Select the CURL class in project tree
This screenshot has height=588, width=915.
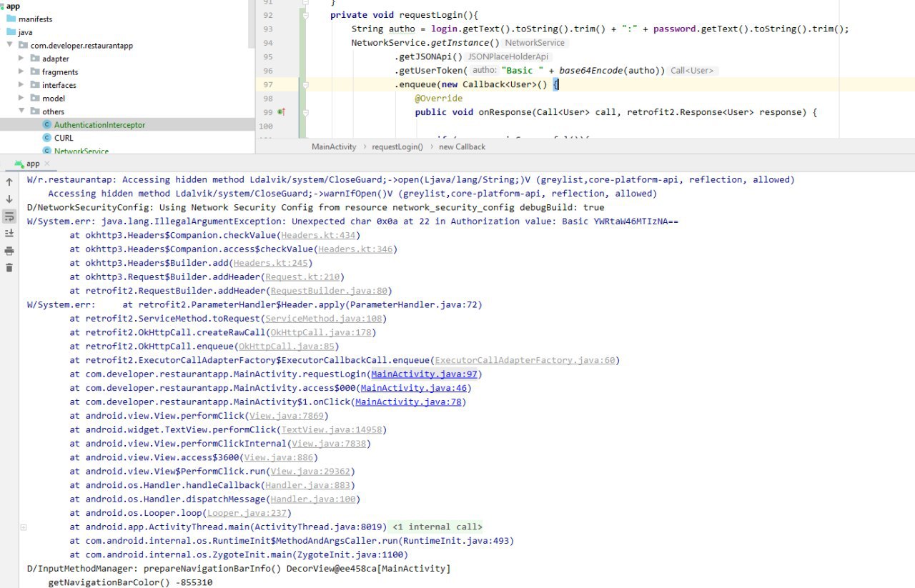tap(64, 138)
